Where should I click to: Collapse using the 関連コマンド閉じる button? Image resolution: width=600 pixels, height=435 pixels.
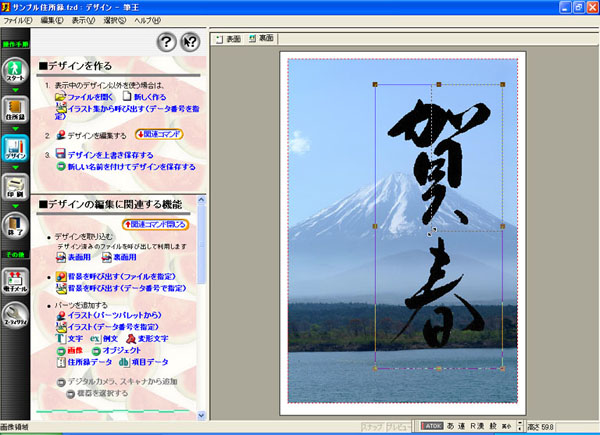[x=154, y=225]
